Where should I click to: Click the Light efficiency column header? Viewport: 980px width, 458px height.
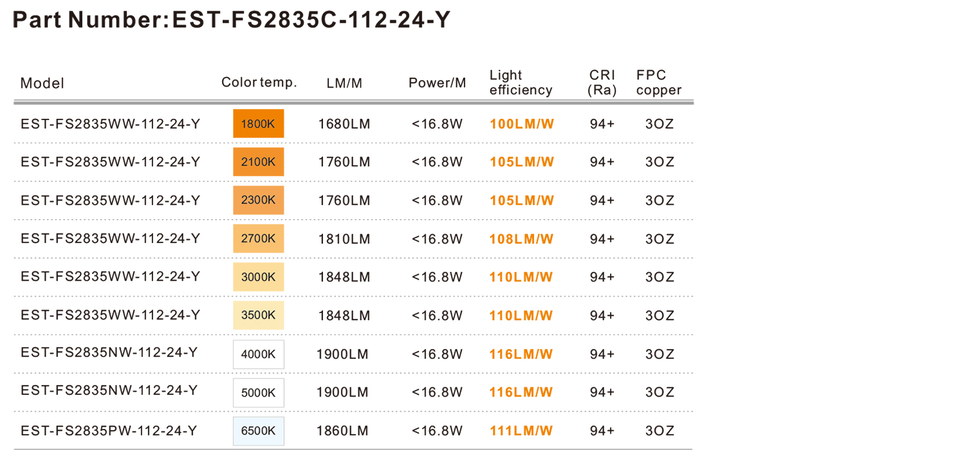point(521,82)
